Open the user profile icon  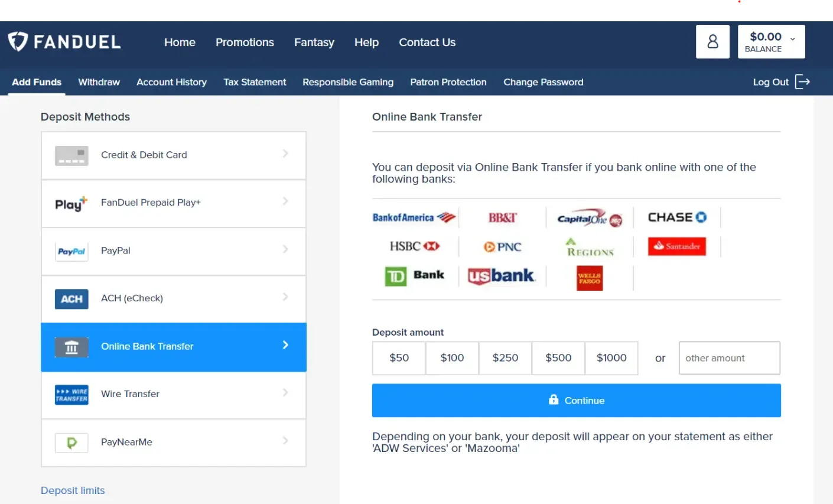pyautogui.click(x=712, y=41)
